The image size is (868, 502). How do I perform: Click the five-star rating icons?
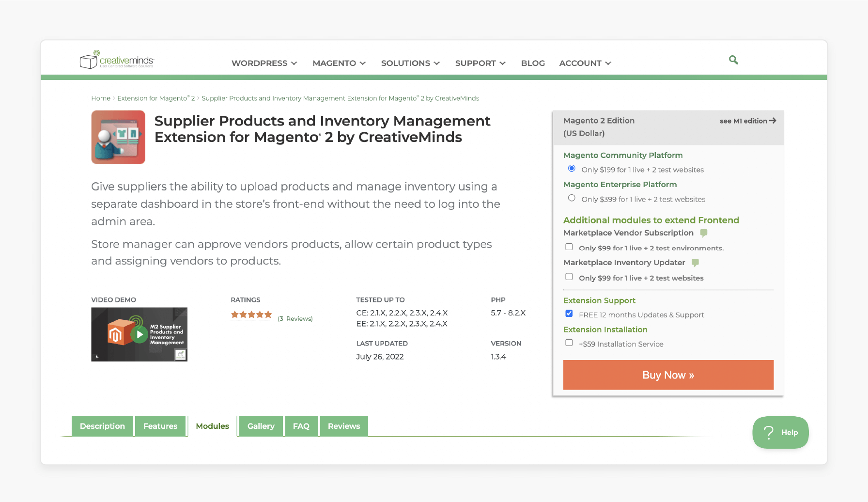(251, 315)
